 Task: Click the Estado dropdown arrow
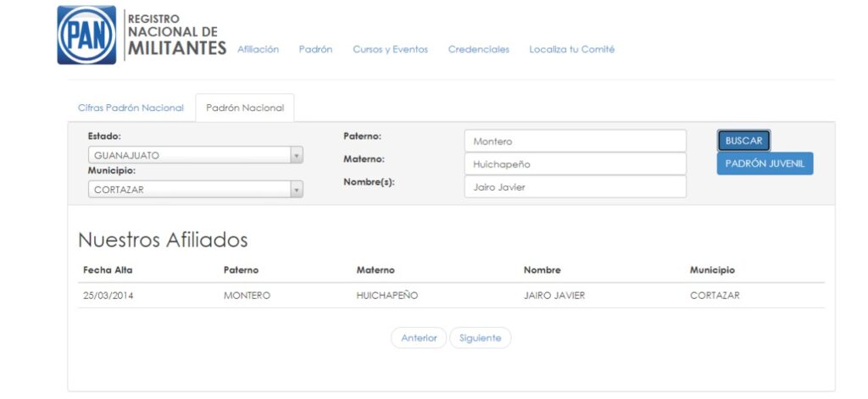296,155
